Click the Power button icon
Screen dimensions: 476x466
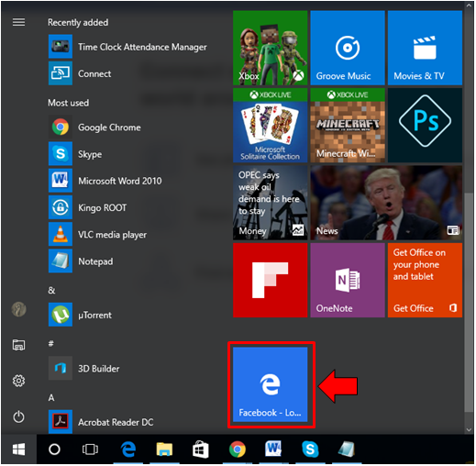click(x=18, y=417)
